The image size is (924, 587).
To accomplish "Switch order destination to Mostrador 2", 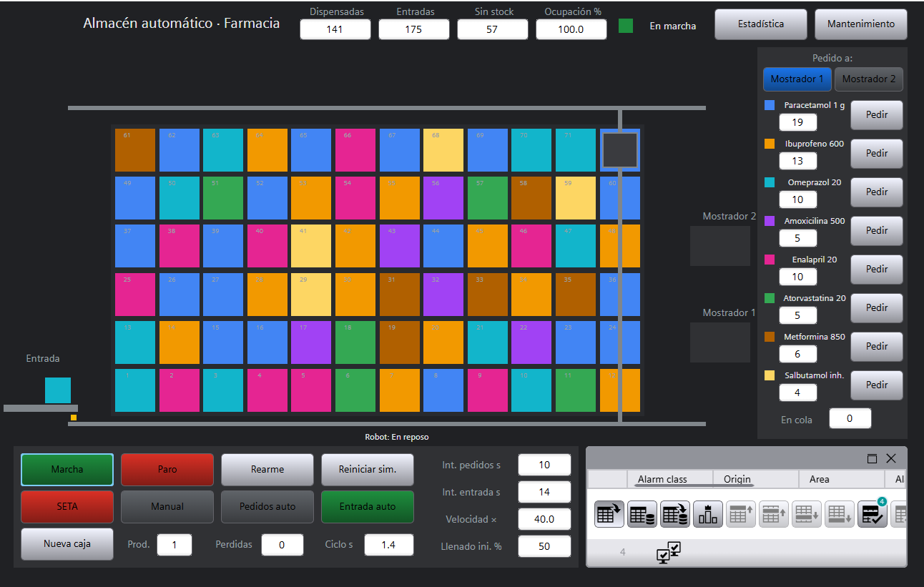I will click(x=868, y=79).
